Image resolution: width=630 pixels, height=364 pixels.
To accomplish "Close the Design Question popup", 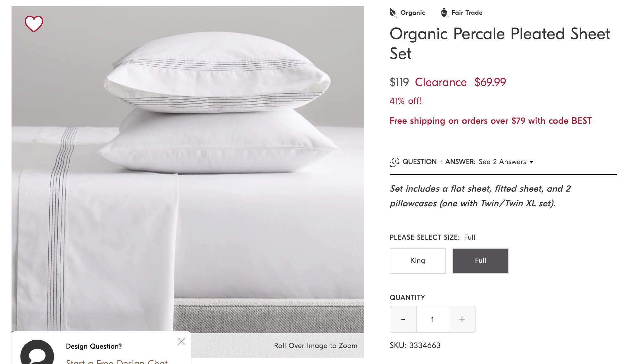I will pyautogui.click(x=181, y=341).
